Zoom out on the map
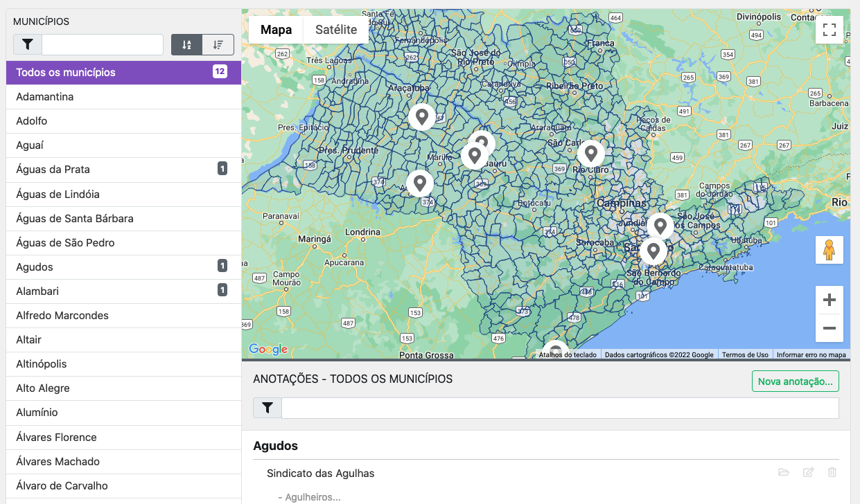Image resolution: width=860 pixels, height=504 pixels. pos(829,328)
